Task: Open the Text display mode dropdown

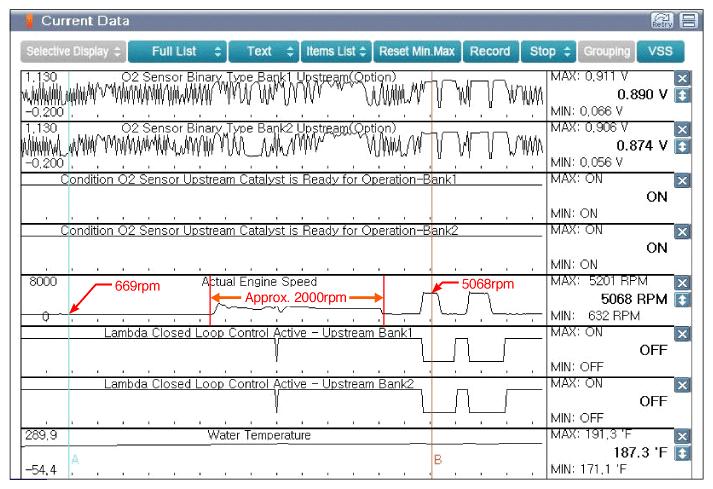Action: [264, 51]
